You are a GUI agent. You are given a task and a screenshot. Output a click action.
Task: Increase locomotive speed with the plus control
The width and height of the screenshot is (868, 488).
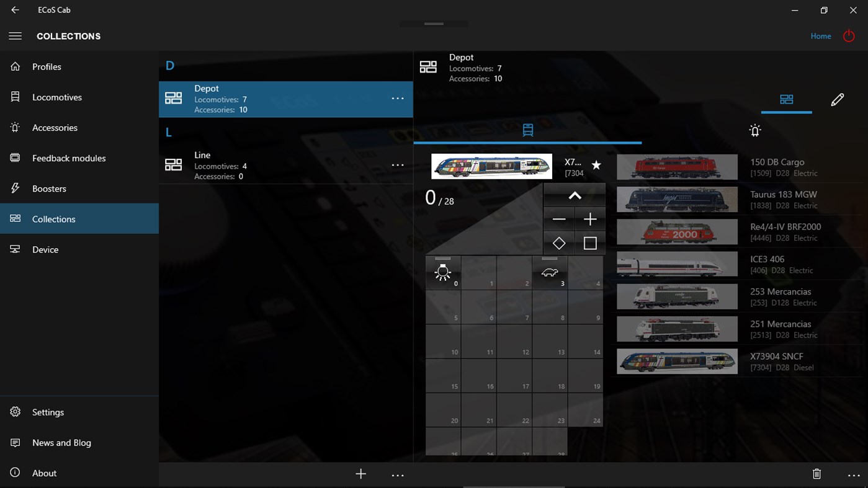[589, 218]
